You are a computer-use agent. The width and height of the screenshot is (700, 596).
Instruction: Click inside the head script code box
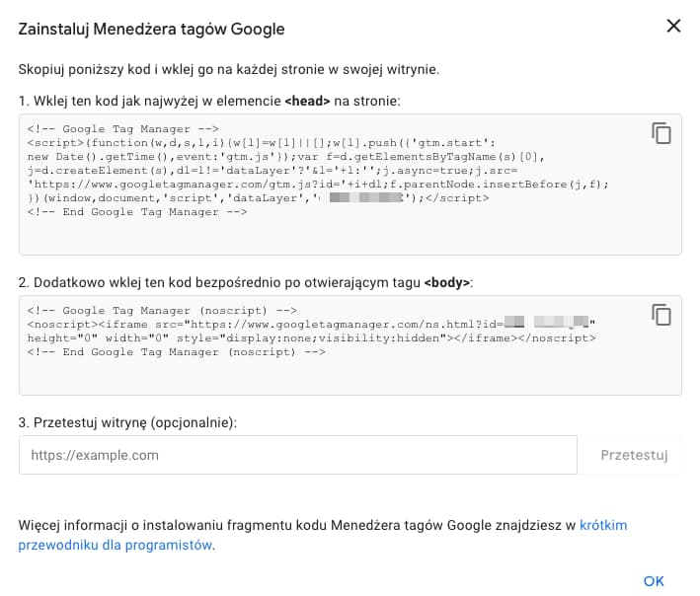(x=350, y=185)
